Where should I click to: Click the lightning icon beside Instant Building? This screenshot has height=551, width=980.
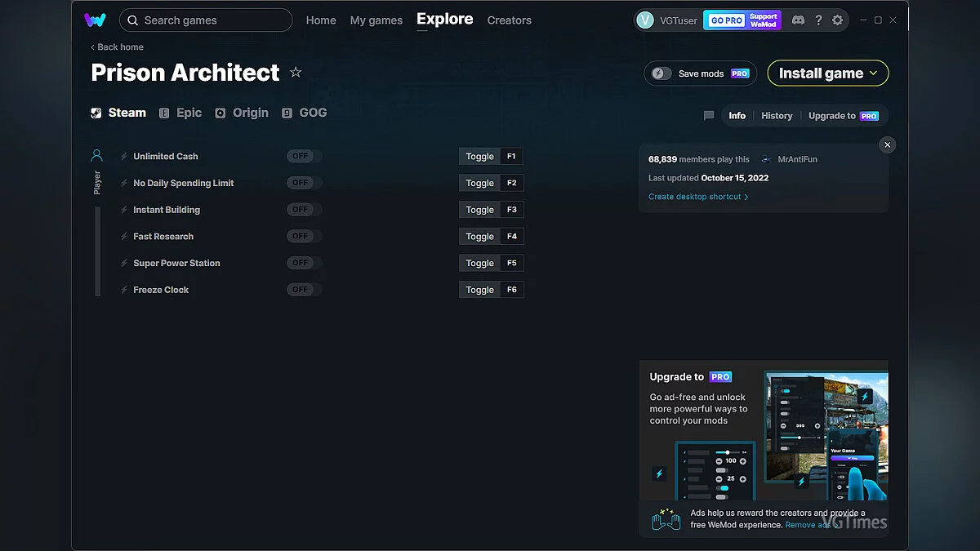[124, 210]
